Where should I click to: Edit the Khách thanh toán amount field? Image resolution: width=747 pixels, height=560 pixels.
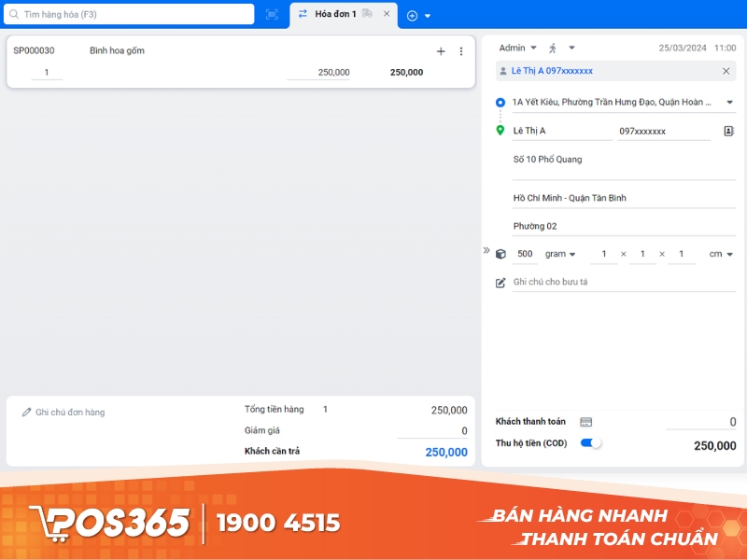pyautogui.click(x=701, y=422)
